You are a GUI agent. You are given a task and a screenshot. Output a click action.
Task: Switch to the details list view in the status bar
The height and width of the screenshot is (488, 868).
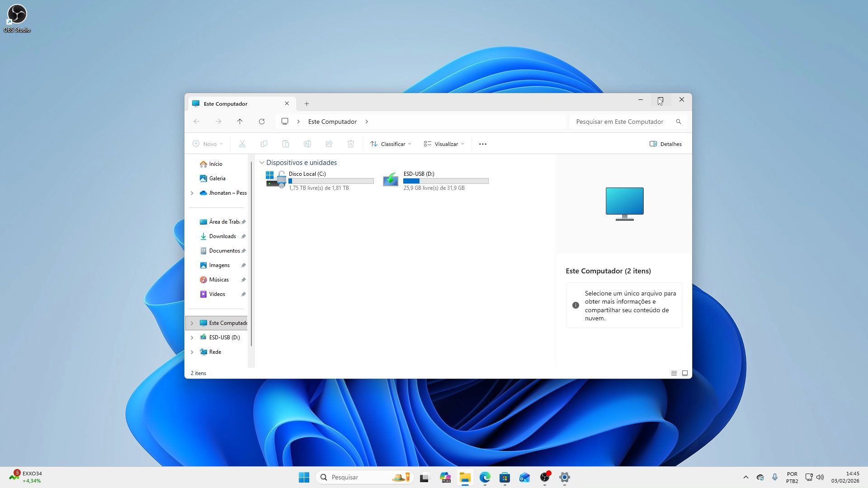click(674, 373)
